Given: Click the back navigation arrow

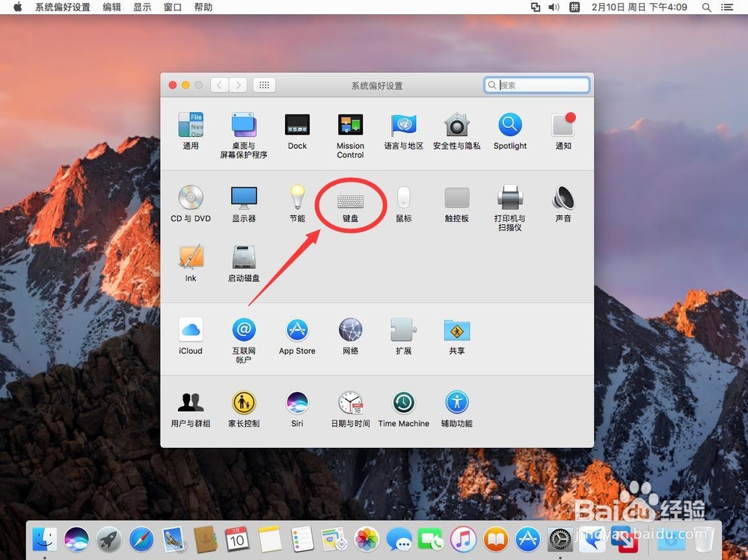Looking at the screenshot, I should [x=219, y=85].
